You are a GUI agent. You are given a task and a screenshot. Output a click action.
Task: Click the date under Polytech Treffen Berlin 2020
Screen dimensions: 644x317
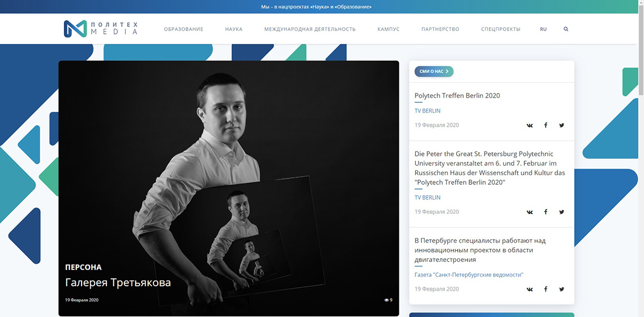436,125
